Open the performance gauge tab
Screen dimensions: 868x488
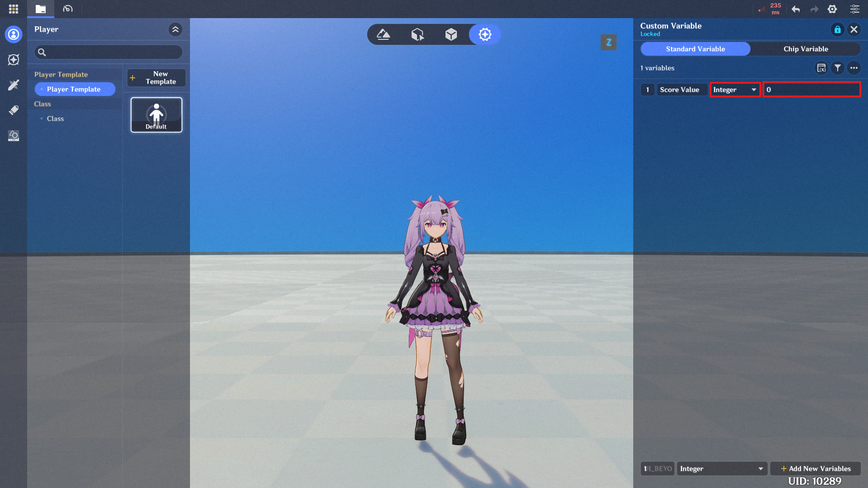point(68,9)
